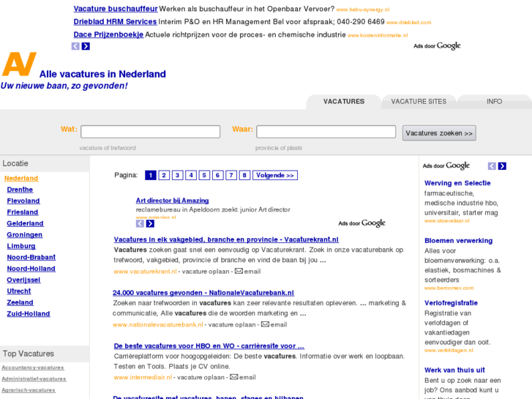Click vacature oplaan under vacaturekrant.nl
This screenshot has height=399, width=532.
(x=206, y=272)
